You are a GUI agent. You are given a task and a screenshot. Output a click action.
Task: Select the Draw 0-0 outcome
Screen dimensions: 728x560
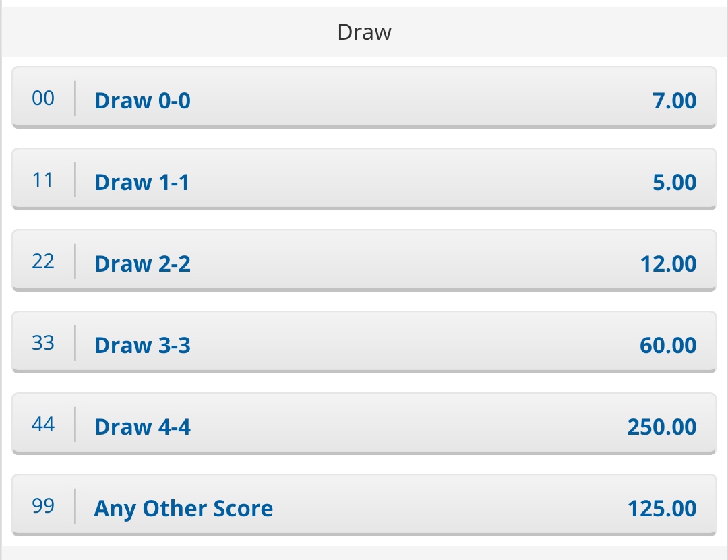[142, 101]
